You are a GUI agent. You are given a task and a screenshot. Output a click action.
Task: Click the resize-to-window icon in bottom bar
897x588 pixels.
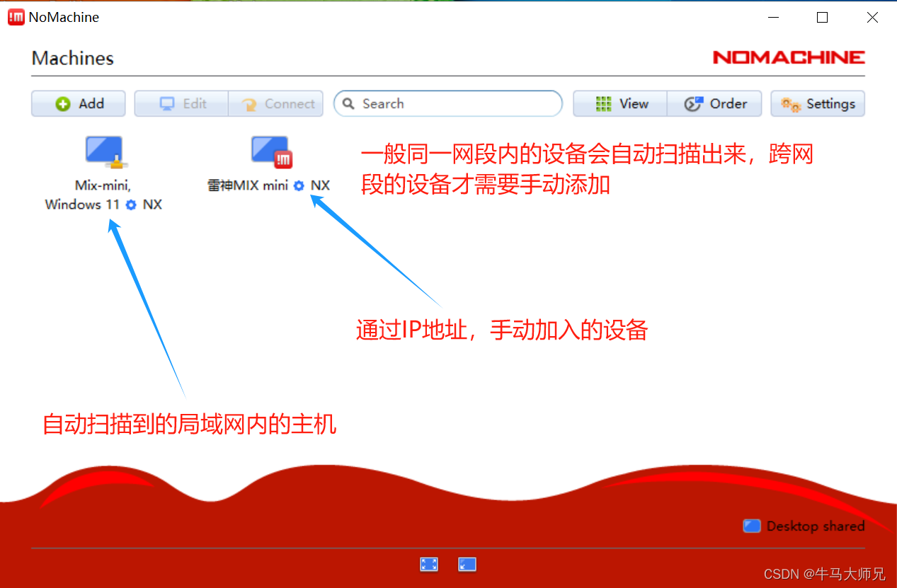pos(467,564)
